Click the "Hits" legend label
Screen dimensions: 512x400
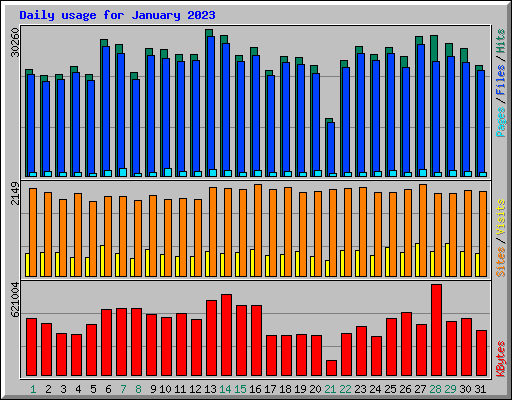coord(501,41)
